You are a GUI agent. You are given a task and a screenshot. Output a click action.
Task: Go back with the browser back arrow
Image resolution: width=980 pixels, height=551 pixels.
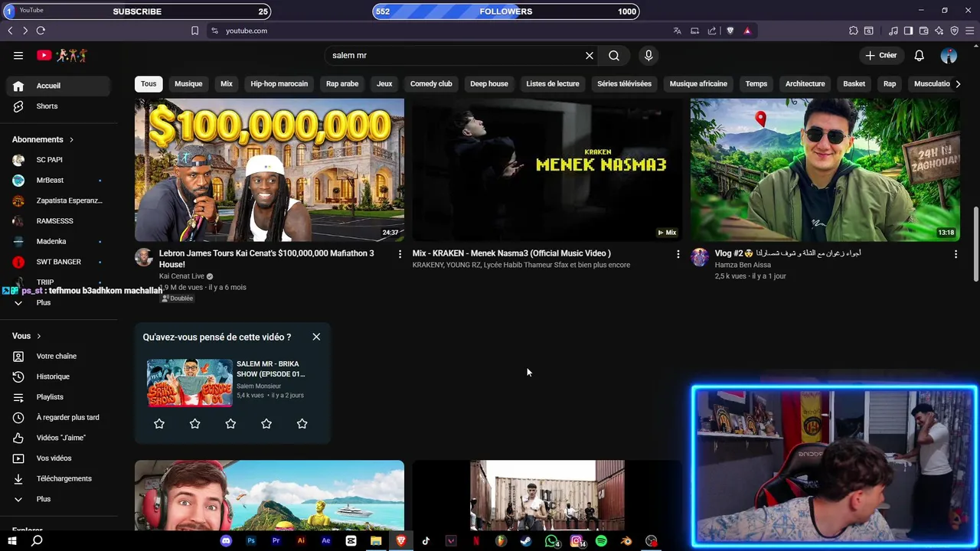click(10, 31)
